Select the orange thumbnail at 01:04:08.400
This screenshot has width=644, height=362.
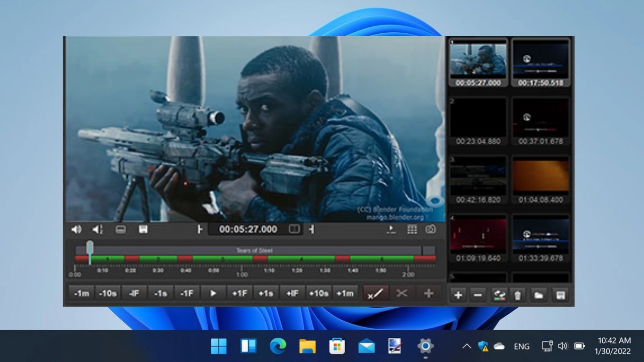point(541,180)
